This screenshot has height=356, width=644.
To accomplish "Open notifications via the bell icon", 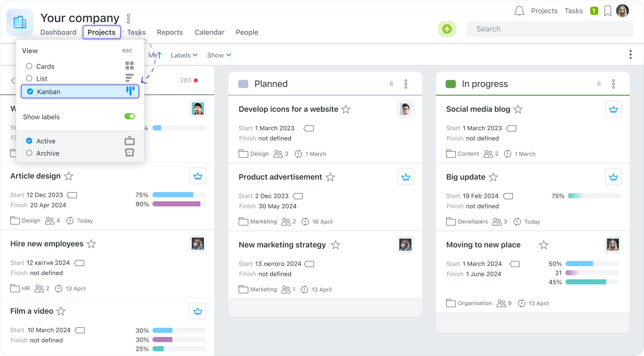I will pyautogui.click(x=519, y=11).
